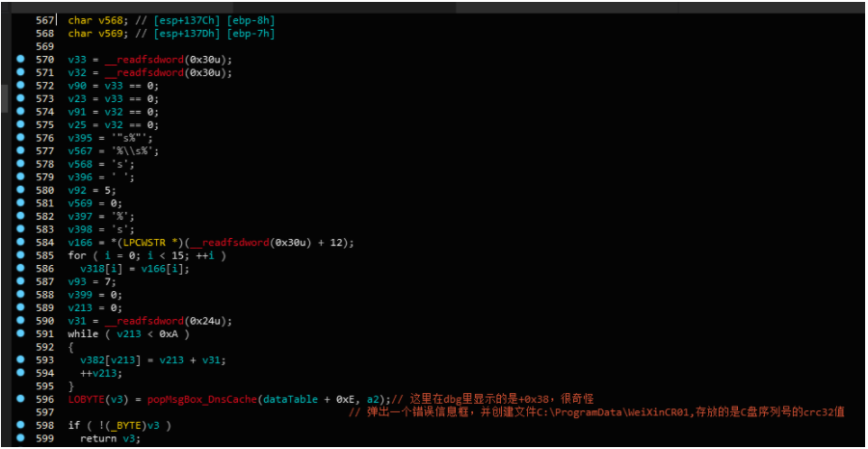Click 'v382[v213] = v213 + v31;' statement
Image resolution: width=868 pixels, height=449 pixels.
pos(153,359)
